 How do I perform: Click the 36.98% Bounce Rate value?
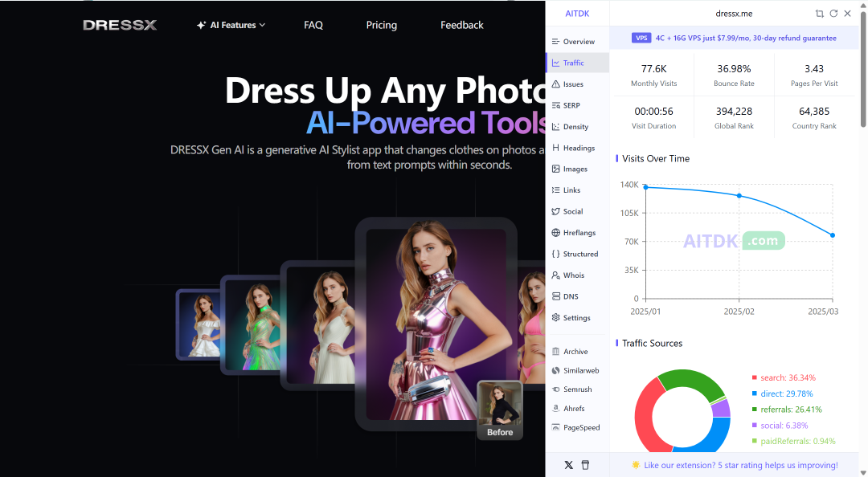coord(734,68)
